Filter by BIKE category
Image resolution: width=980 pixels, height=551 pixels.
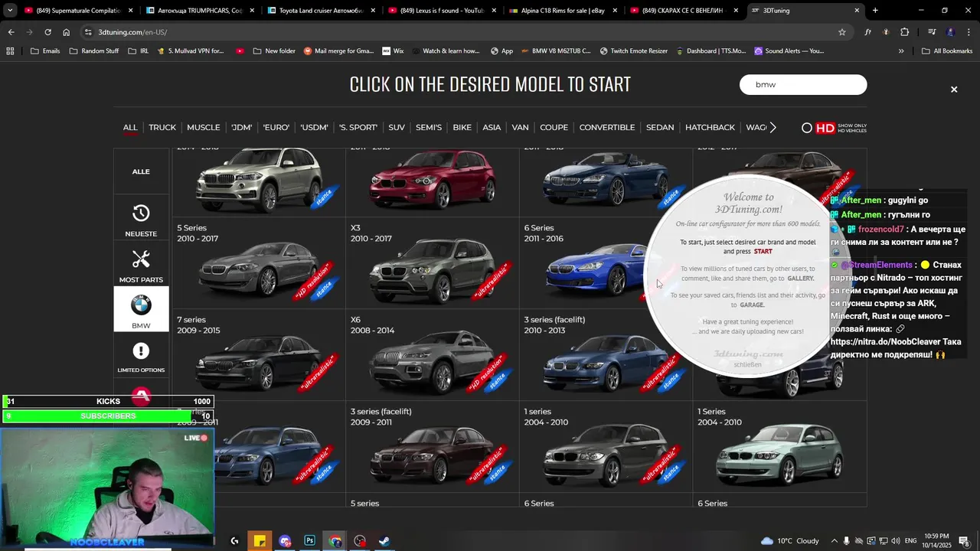tap(462, 128)
